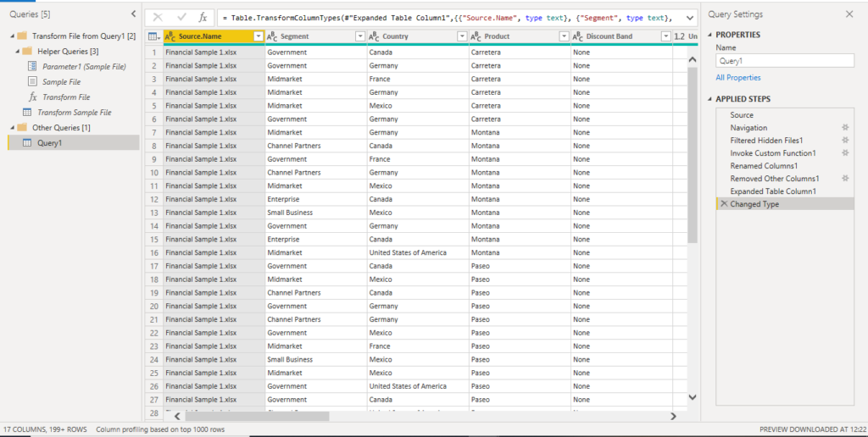The height and width of the screenshot is (437, 868).
Task: Collapse the APPLIED STEPS section
Action: click(x=710, y=100)
